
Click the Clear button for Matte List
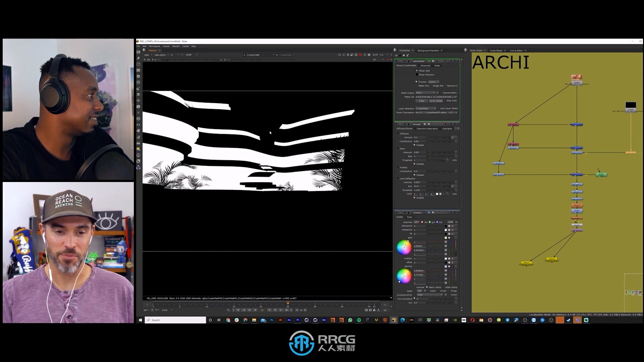point(422,101)
